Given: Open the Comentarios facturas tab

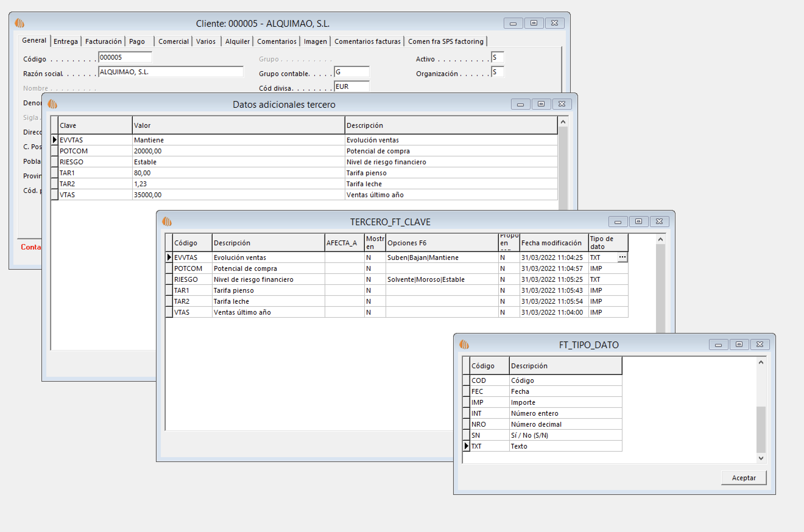Looking at the screenshot, I should 367,41.
